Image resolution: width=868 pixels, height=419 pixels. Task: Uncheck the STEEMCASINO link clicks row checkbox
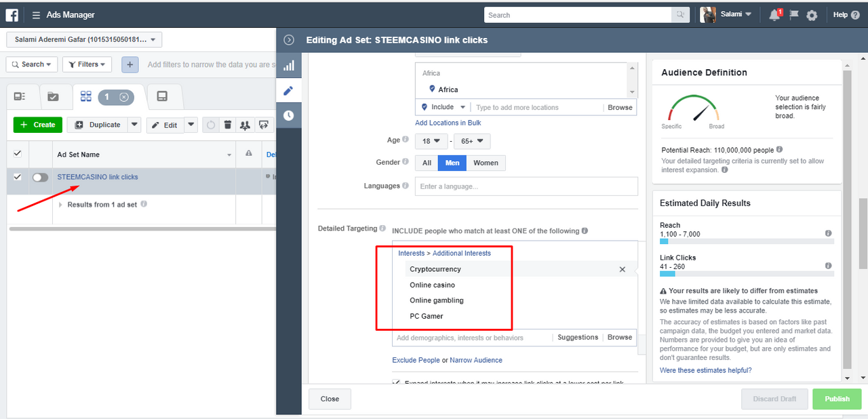(x=18, y=177)
